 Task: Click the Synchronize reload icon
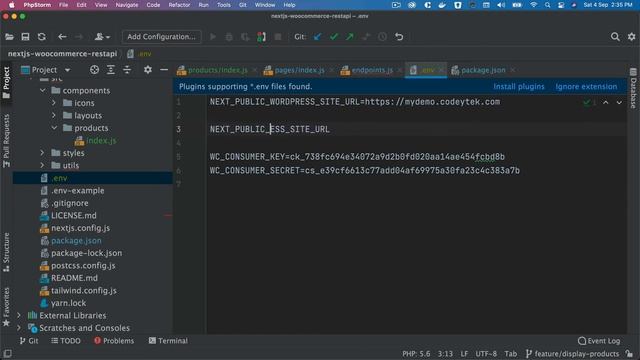point(42,37)
